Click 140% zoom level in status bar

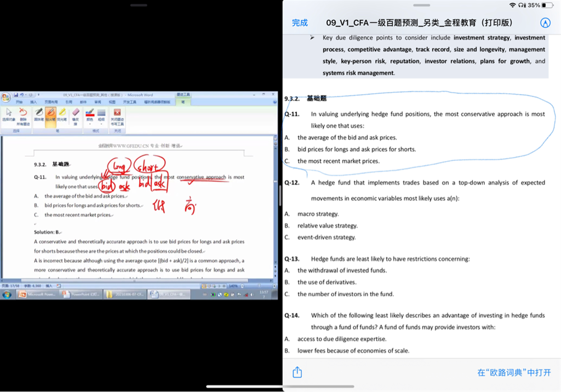(233, 286)
